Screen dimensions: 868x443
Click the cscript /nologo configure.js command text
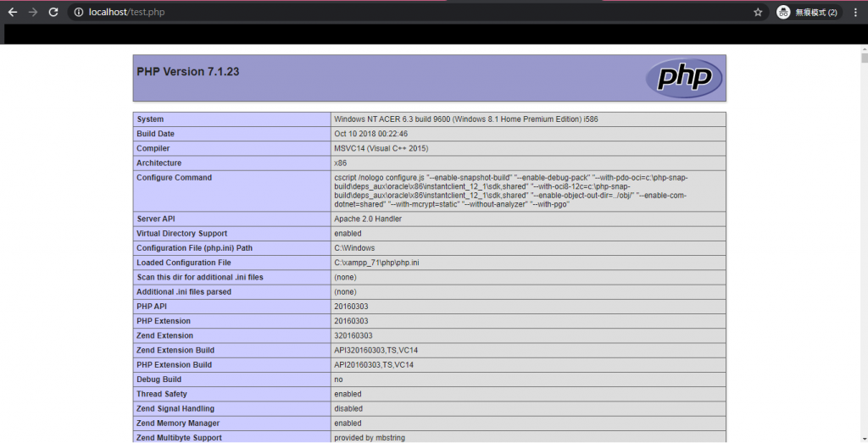point(511,191)
